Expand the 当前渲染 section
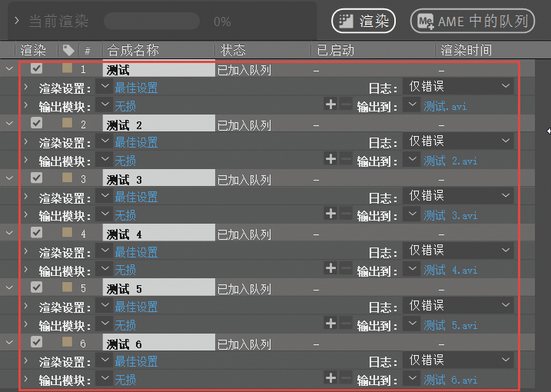Screen dimensions: 551x392 (16, 21)
